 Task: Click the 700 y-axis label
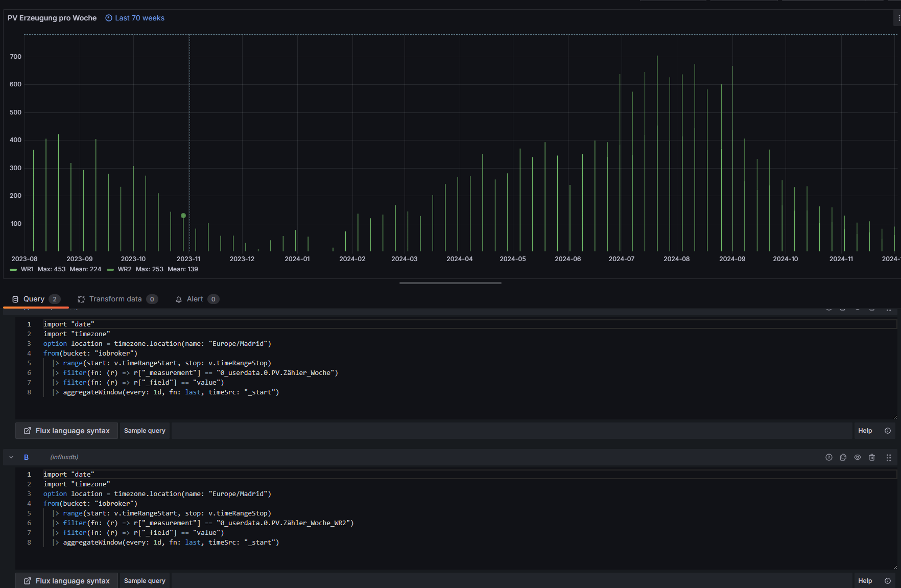click(16, 57)
